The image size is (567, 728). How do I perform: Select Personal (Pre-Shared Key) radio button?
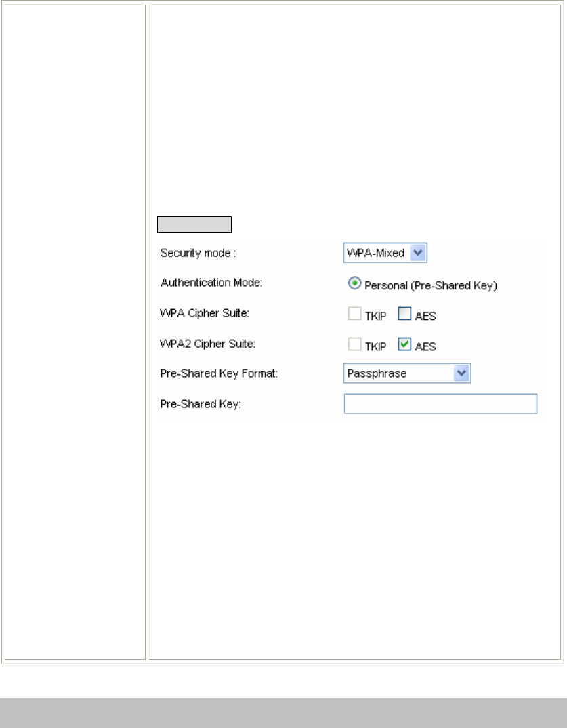(x=354, y=283)
